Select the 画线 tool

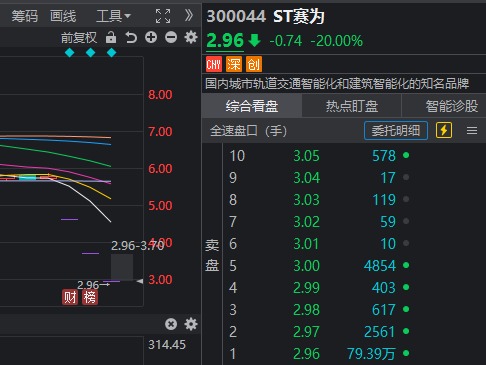[63, 16]
